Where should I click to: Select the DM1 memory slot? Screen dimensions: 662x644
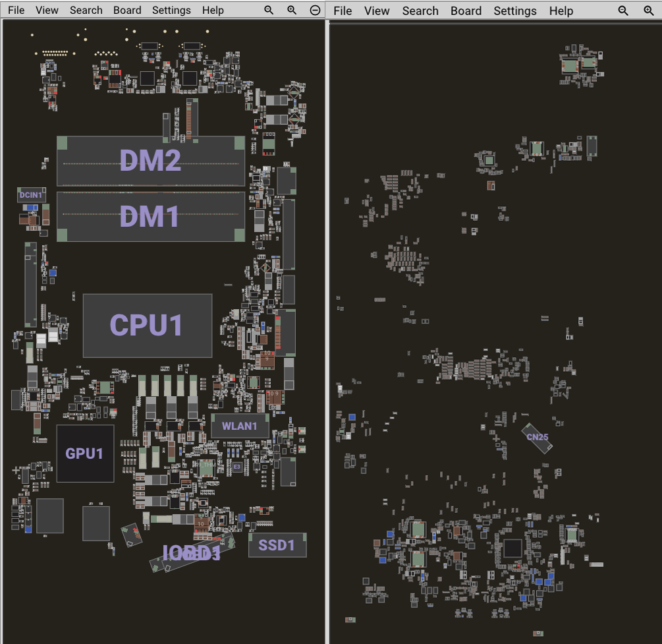[150, 216]
